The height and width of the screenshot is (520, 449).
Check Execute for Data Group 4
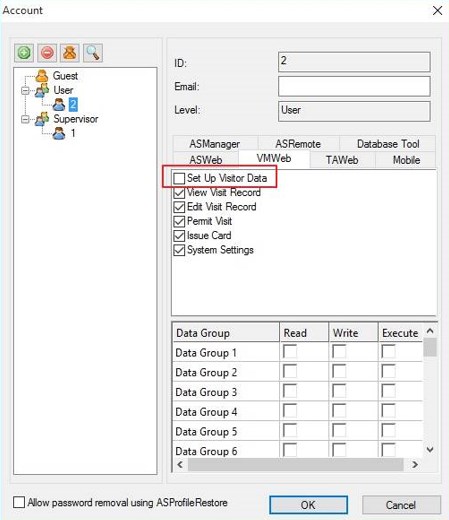point(388,411)
